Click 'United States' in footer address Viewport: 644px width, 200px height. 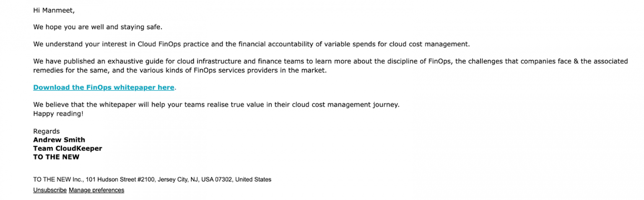tap(253, 180)
